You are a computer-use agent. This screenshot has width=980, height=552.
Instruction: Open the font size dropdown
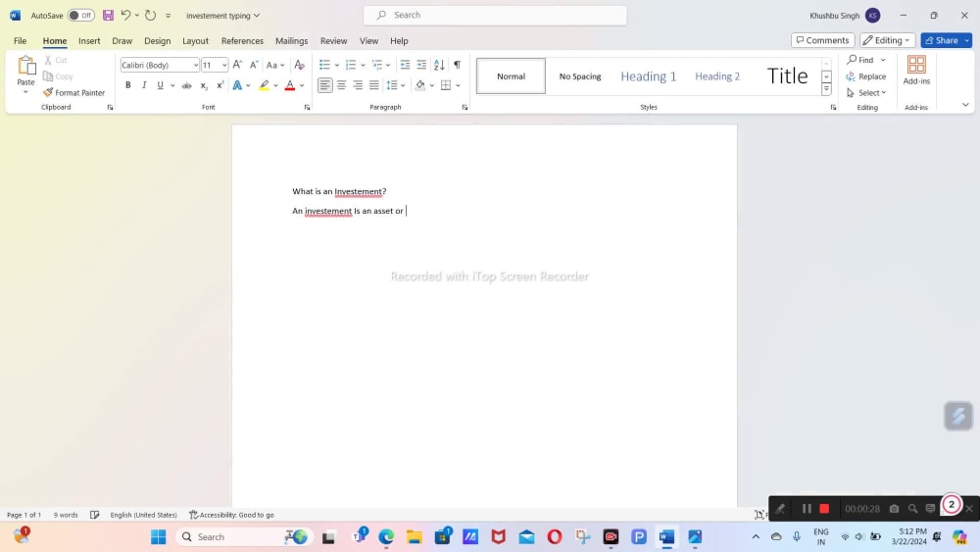pyautogui.click(x=224, y=65)
